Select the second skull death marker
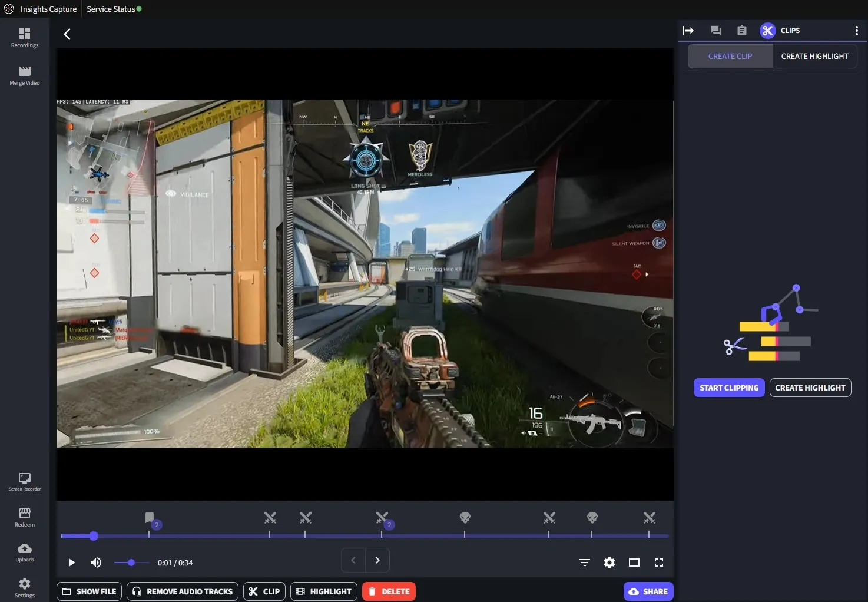Image resolution: width=868 pixels, height=602 pixels. (592, 518)
